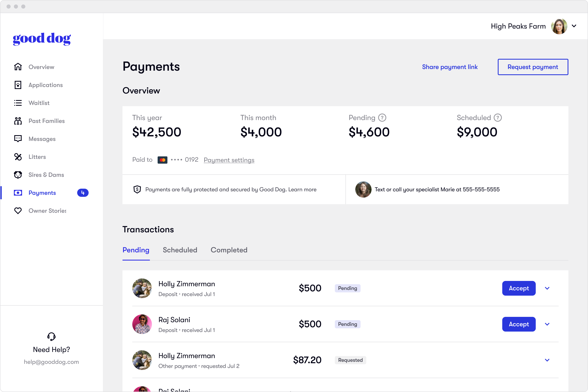Expand Holly Zimmerman's $500 deposit row
588x392 pixels.
[547, 288]
